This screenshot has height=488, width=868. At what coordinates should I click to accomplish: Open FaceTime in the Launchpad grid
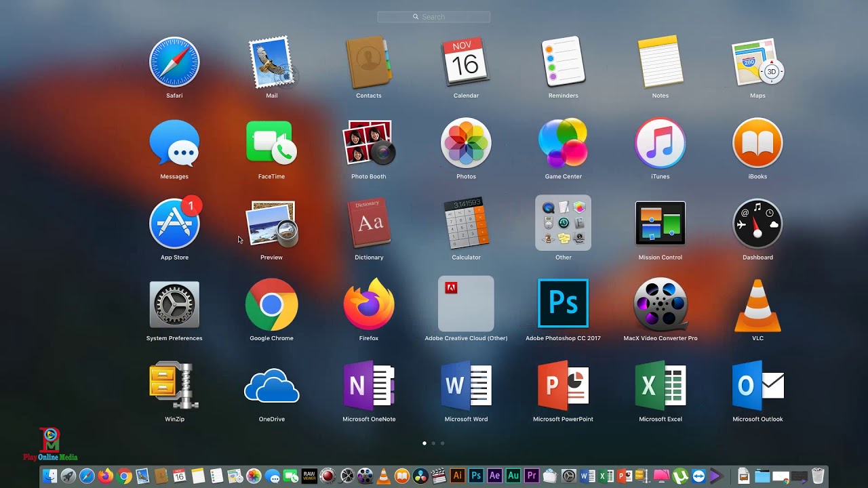click(271, 143)
